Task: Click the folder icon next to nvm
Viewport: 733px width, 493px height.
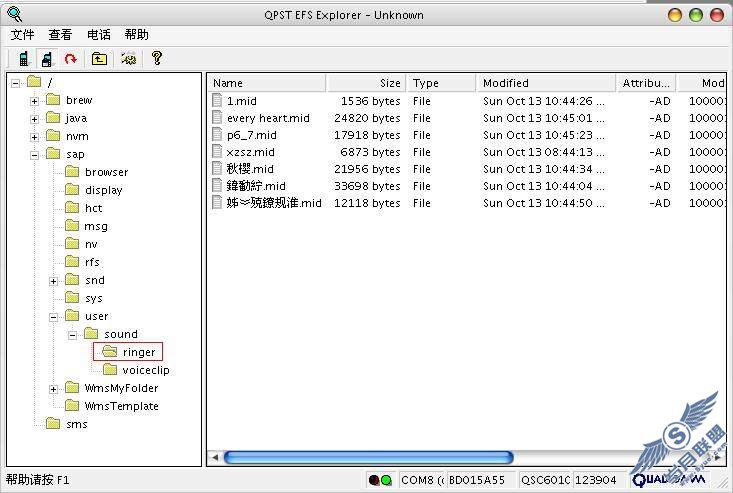Action: (53, 136)
